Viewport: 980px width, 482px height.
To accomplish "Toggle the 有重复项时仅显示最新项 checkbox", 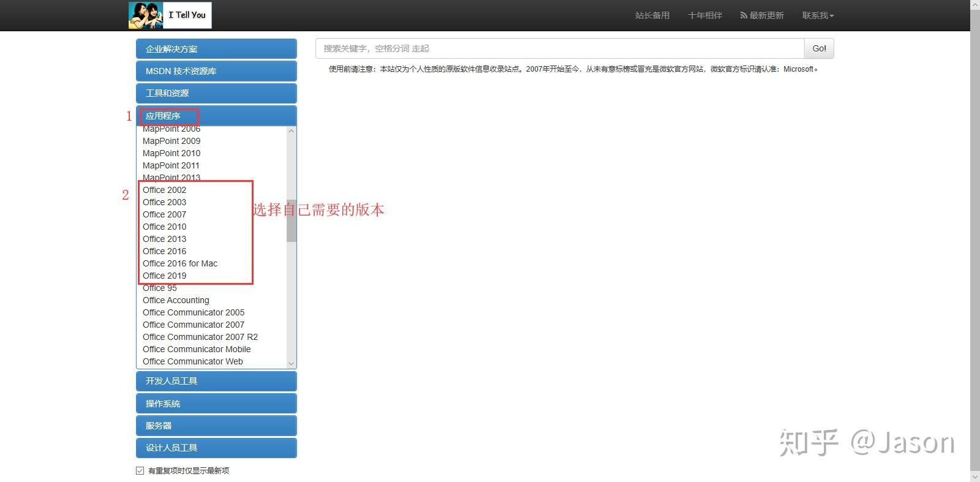I will [140, 470].
